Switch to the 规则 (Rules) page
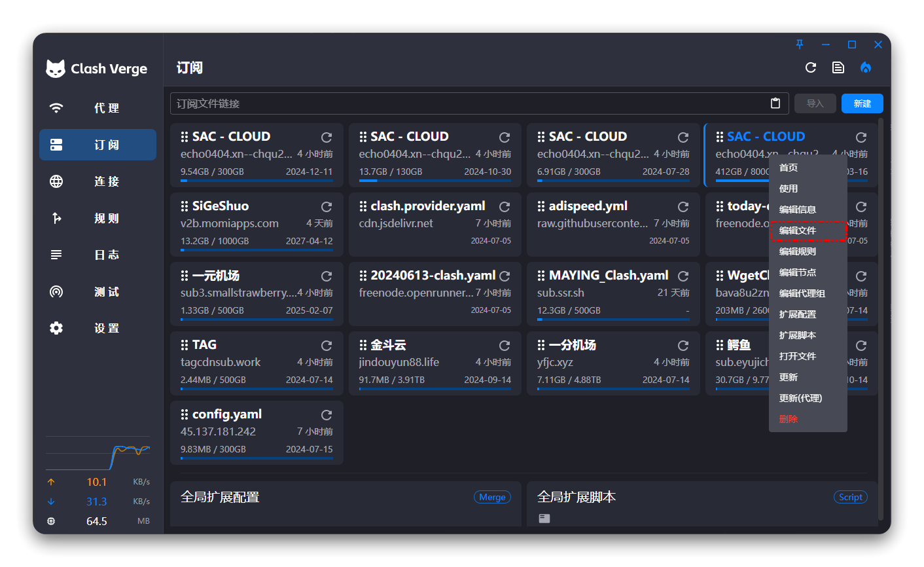The image size is (924, 567). click(98, 218)
